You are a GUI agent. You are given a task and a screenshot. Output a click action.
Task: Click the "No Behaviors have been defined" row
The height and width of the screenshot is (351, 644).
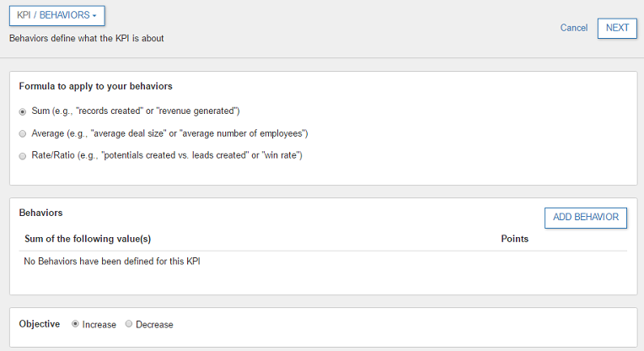(112, 262)
